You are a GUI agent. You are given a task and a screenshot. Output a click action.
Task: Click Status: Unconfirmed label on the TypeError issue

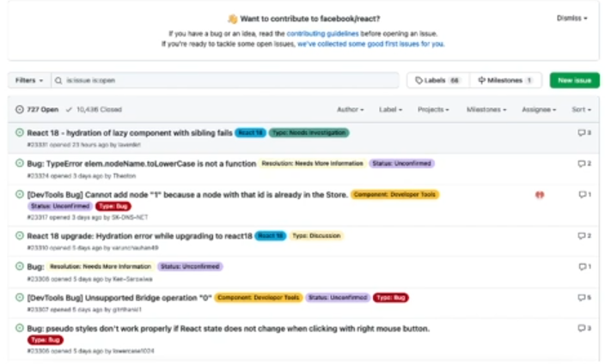coord(401,163)
